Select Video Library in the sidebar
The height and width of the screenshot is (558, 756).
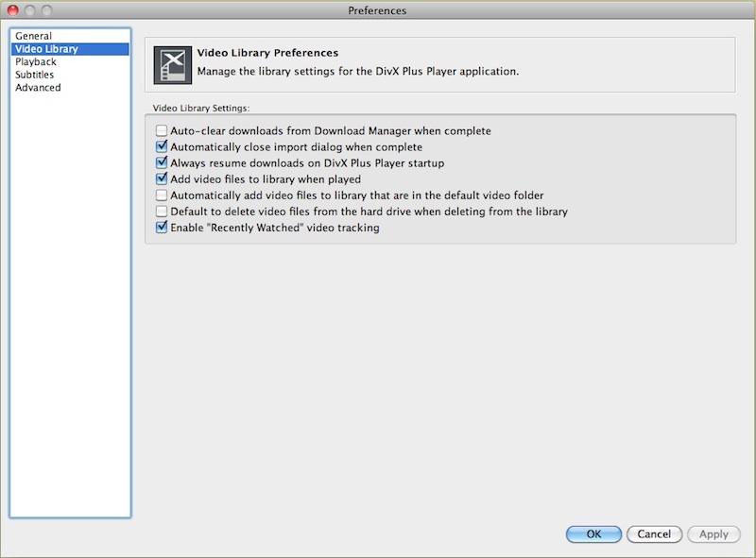(x=46, y=49)
